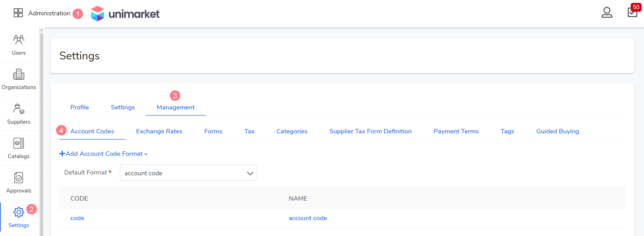Viewport: 644px width, 236px height.
Task: Switch to the Profile tab
Action: (x=80, y=107)
